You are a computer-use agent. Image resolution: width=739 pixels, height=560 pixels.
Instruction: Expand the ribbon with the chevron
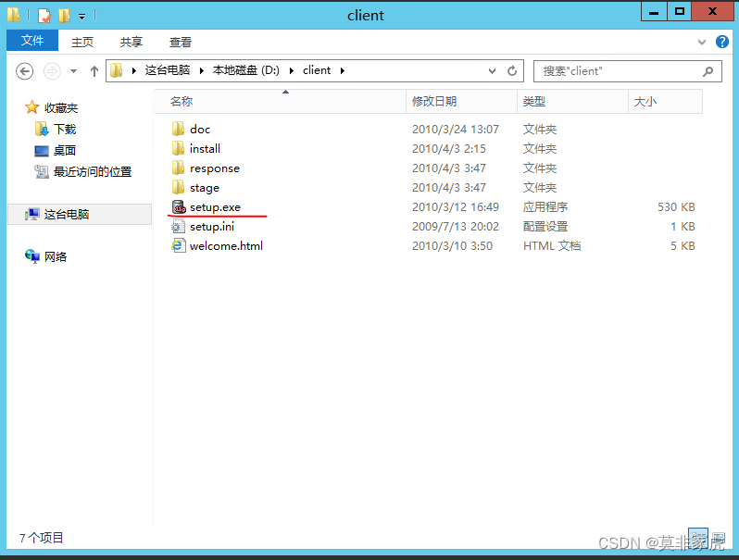point(702,42)
